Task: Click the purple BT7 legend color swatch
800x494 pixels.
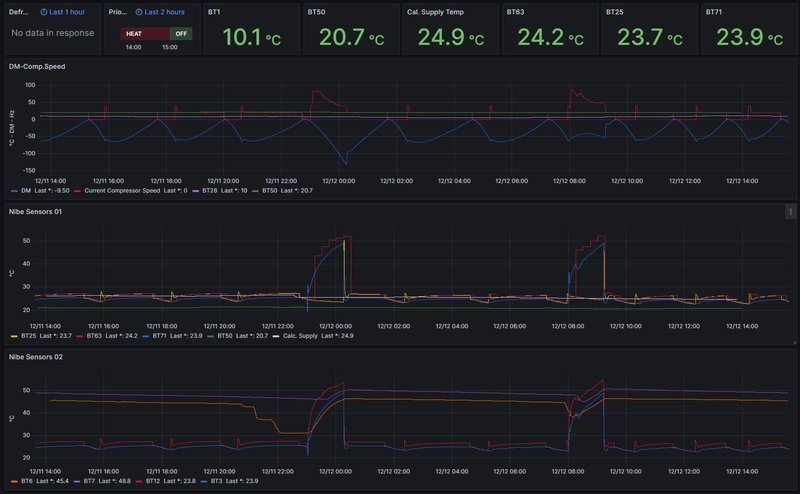Action: pos(77,481)
